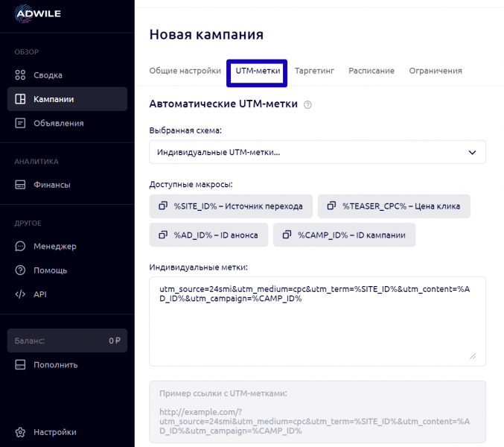
Task: Open the Сводка dashboard icon
Action: [20, 75]
